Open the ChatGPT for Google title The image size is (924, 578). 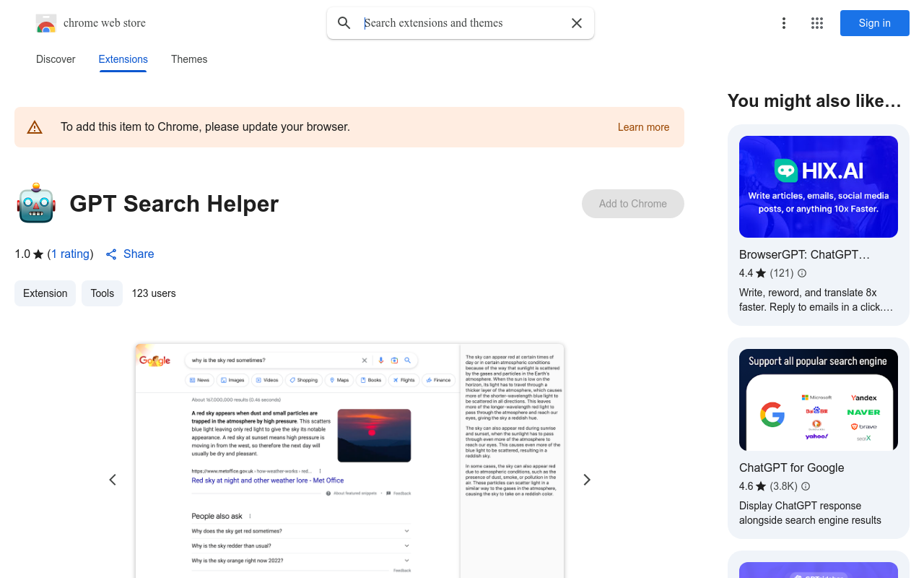pyautogui.click(x=792, y=467)
